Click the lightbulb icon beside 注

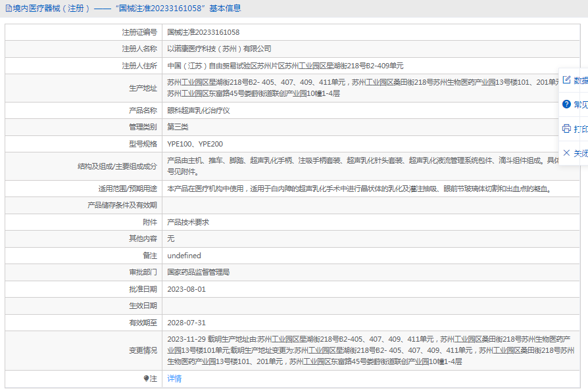tap(147, 379)
